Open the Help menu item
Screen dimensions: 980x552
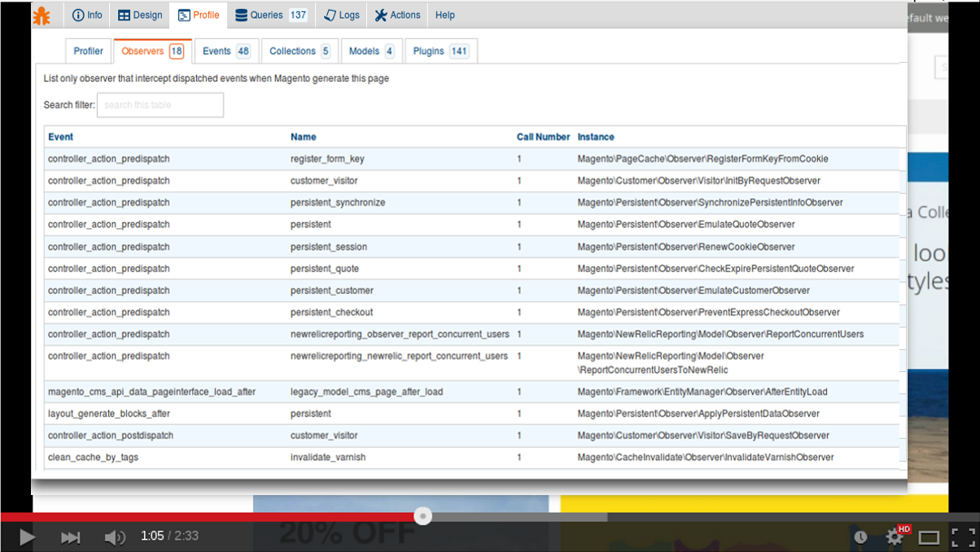(445, 15)
